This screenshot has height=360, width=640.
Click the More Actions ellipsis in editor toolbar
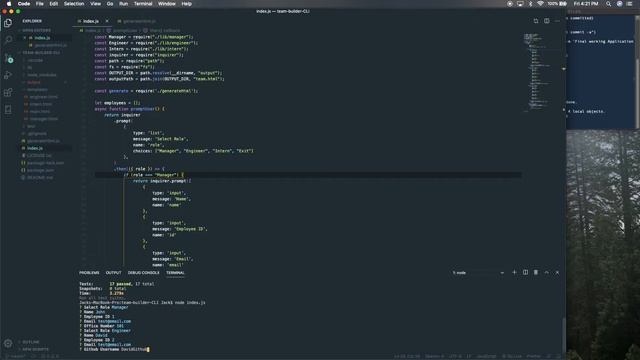click(x=557, y=21)
